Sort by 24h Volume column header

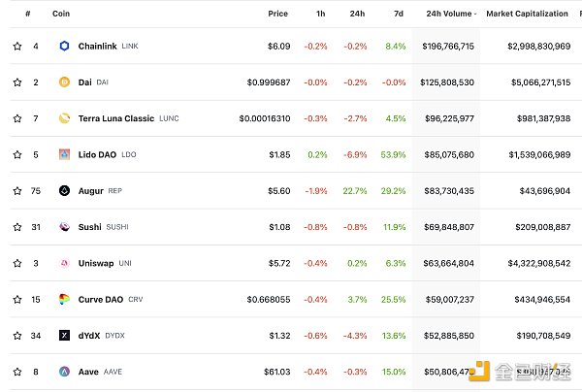coord(449,15)
